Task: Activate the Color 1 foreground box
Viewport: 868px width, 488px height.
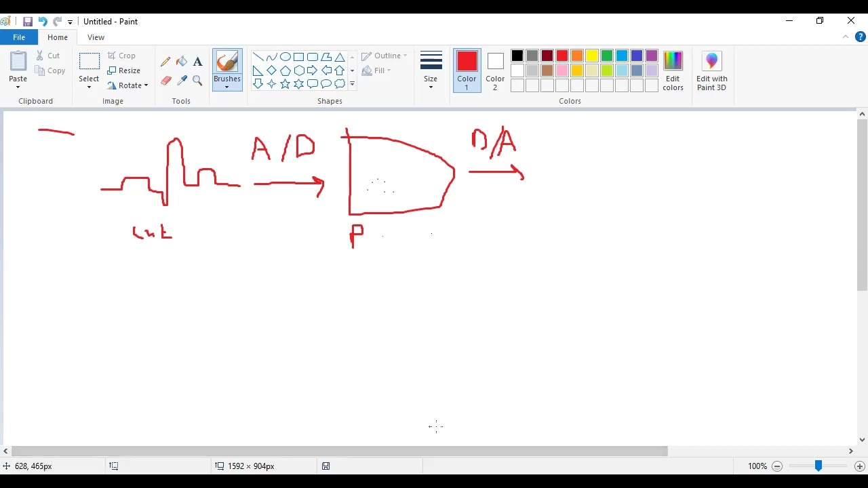Action: click(x=467, y=70)
